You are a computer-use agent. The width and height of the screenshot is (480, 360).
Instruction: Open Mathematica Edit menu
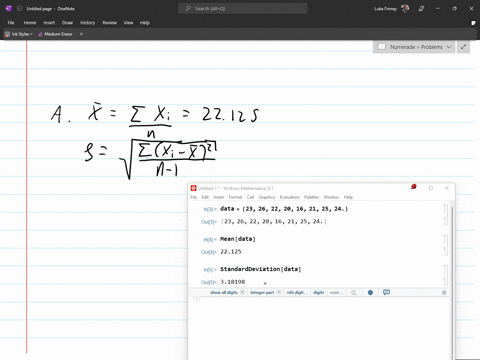pyautogui.click(x=205, y=197)
